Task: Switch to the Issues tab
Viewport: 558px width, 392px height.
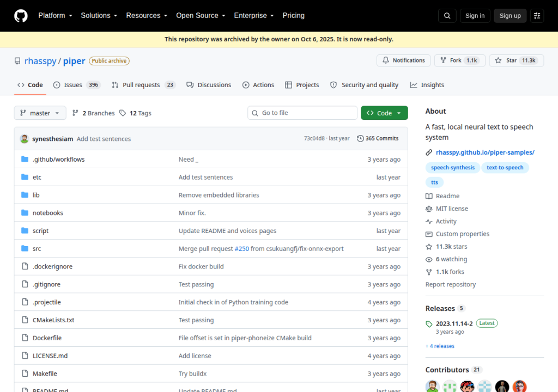Action: pos(77,85)
